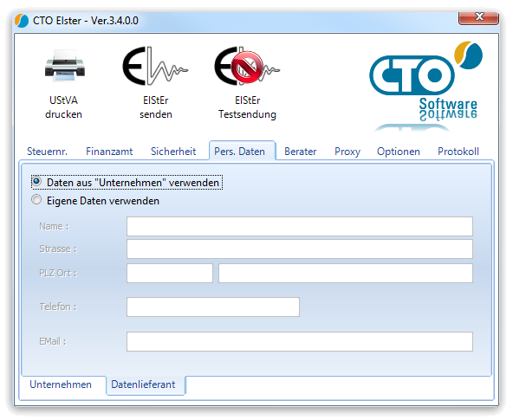Click the 'CTO Elster - Ver.3.4.0.0' title text
Viewport: 513px width, 420px height.
pyautogui.click(x=86, y=21)
